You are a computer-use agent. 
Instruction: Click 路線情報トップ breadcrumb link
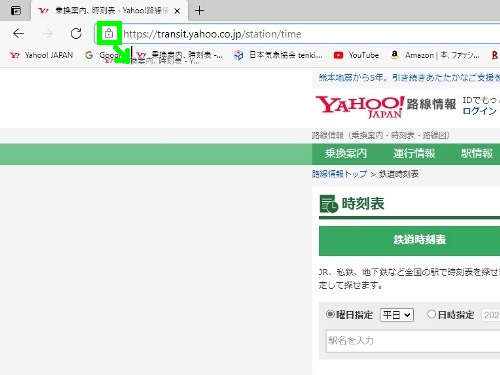tap(339, 174)
